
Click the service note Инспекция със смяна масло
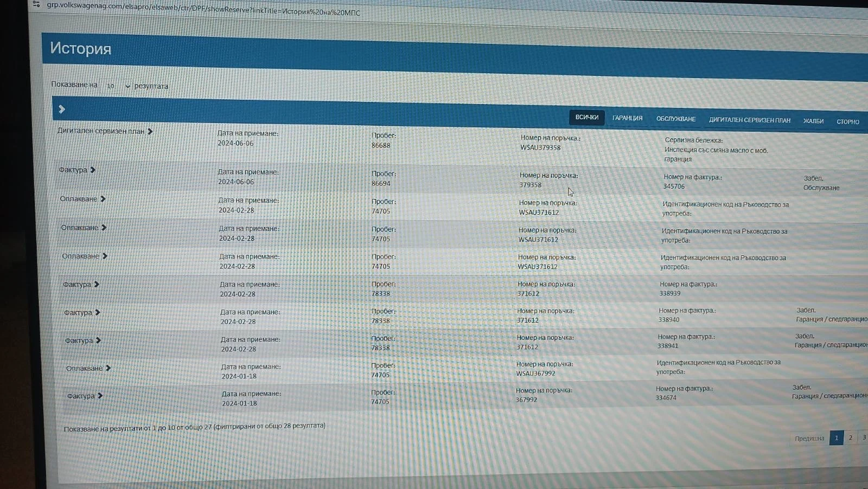[716, 155]
